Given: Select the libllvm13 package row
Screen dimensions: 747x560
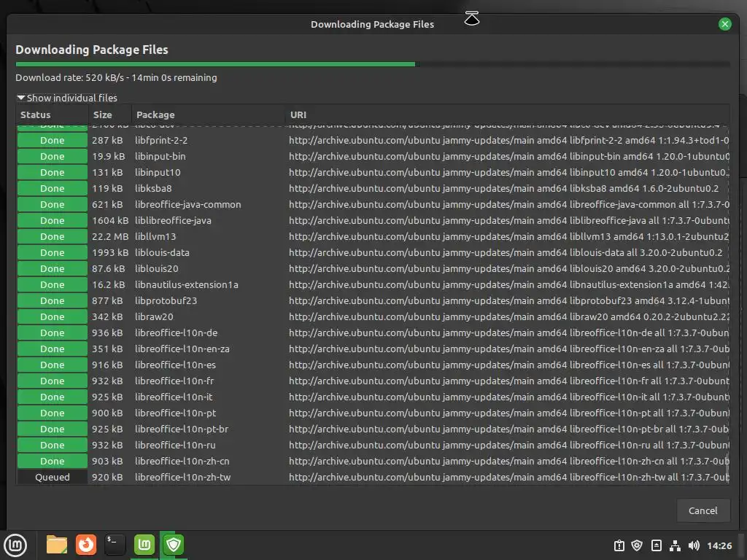Looking at the screenshot, I should coord(373,237).
